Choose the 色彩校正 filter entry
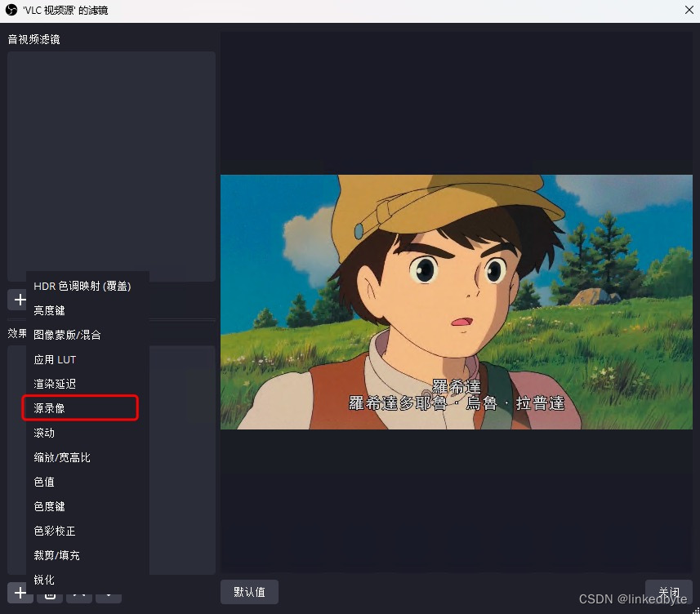The width and height of the screenshot is (700, 614). (87, 531)
